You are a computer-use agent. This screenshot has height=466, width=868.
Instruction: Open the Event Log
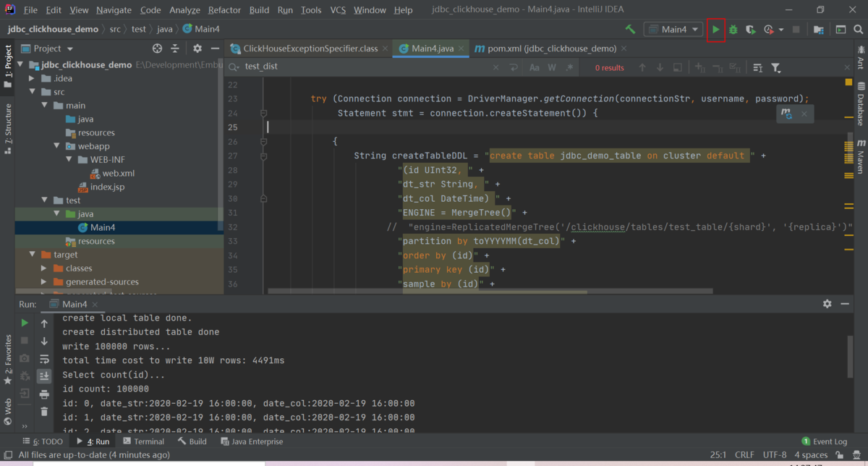click(x=825, y=441)
